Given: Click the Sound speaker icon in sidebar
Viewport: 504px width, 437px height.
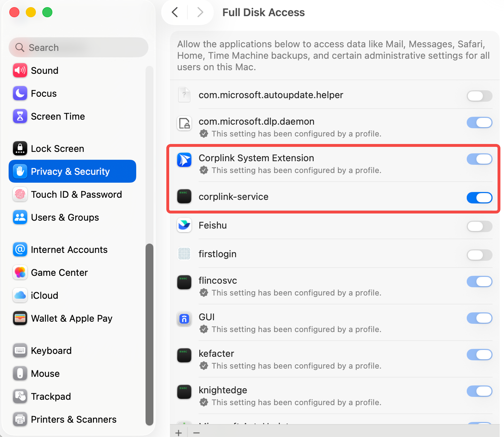Looking at the screenshot, I should coord(20,71).
